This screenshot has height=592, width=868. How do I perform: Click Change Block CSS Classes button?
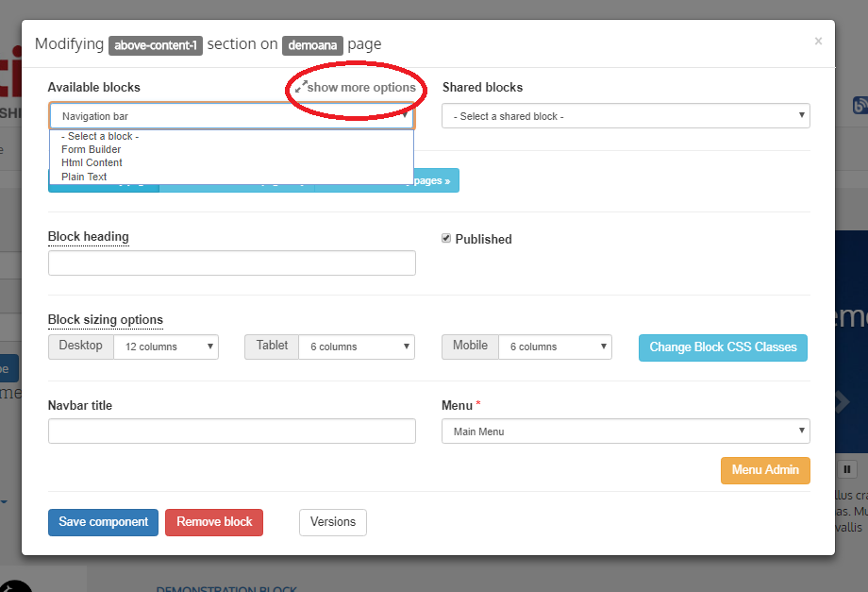point(723,347)
